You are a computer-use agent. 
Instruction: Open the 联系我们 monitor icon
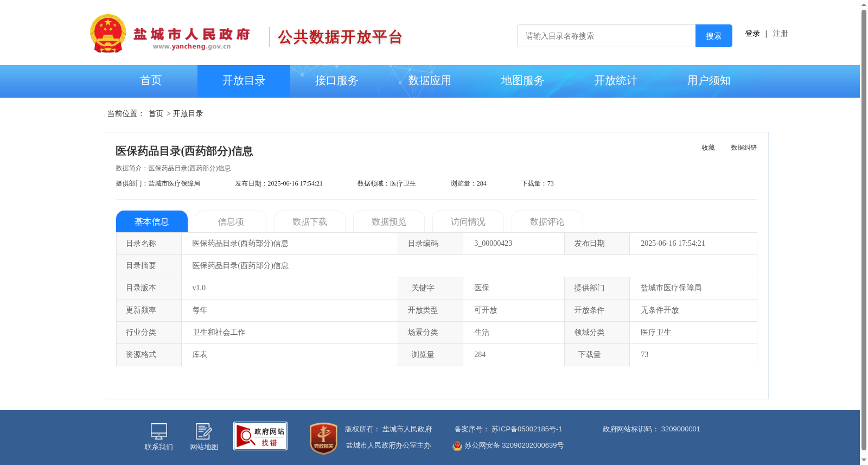pyautogui.click(x=158, y=431)
